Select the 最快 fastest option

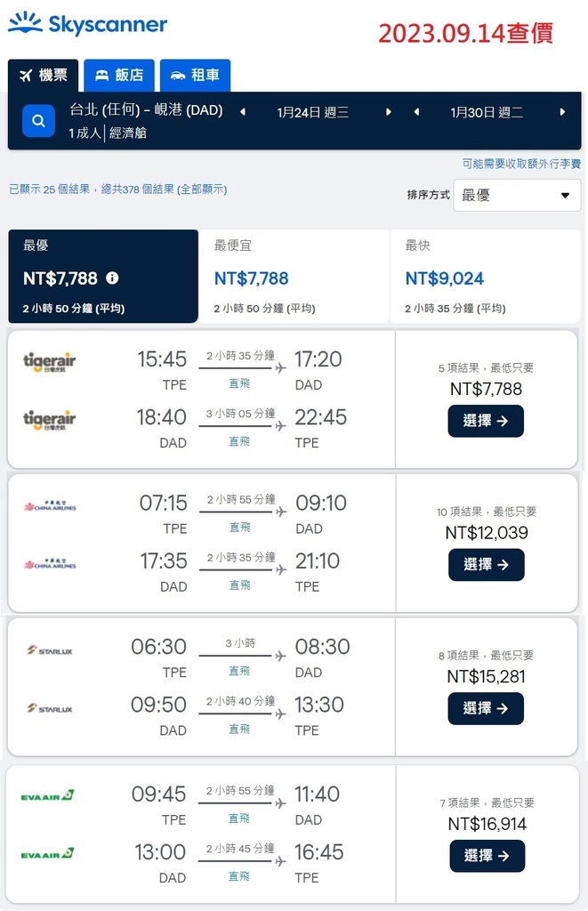click(x=485, y=277)
